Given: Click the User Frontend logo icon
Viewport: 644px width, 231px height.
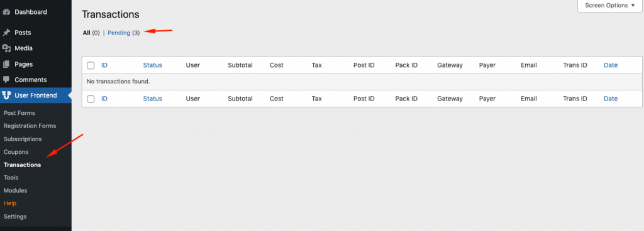Looking at the screenshot, I should click(6, 95).
